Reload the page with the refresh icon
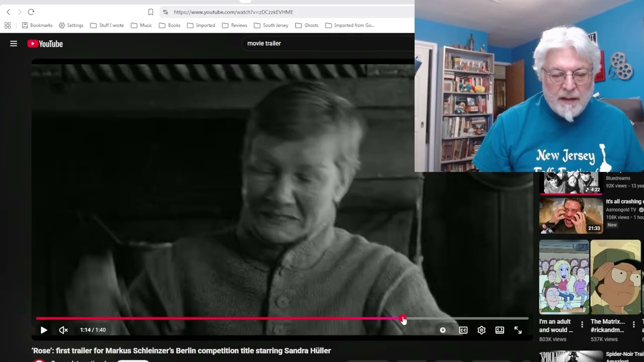Image resolution: width=644 pixels, height=362 pixels. 31,12
